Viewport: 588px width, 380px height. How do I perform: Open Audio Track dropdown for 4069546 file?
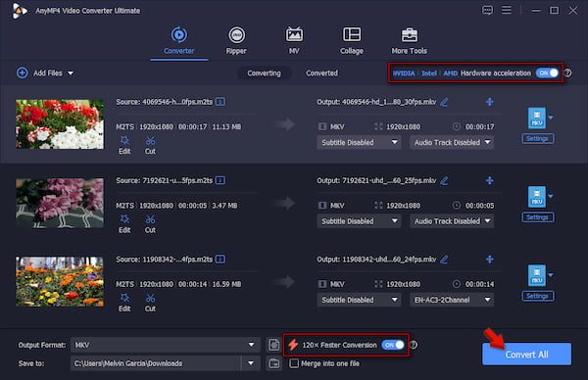coord(452,142)
